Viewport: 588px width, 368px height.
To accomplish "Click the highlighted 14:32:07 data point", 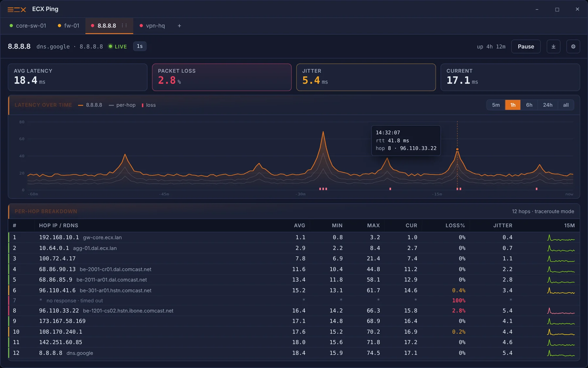I will 457,149.
